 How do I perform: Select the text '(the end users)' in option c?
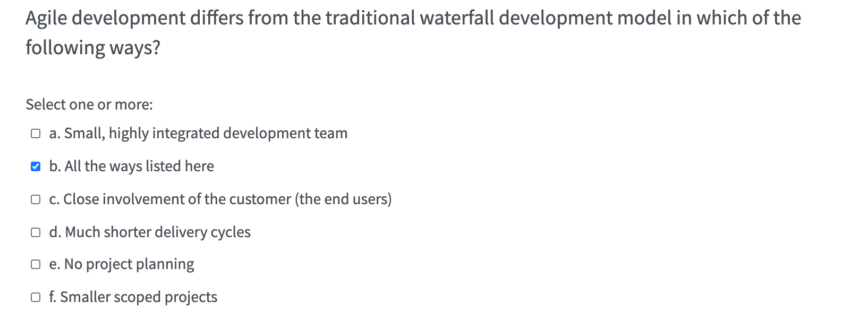coord(344,199)
